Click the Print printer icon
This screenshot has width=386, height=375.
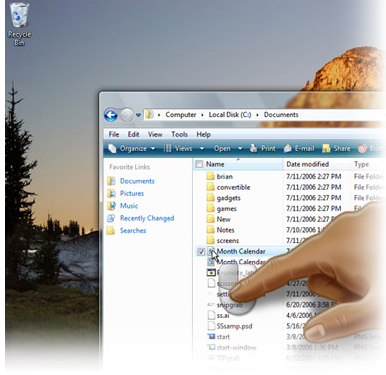(254, 148)
